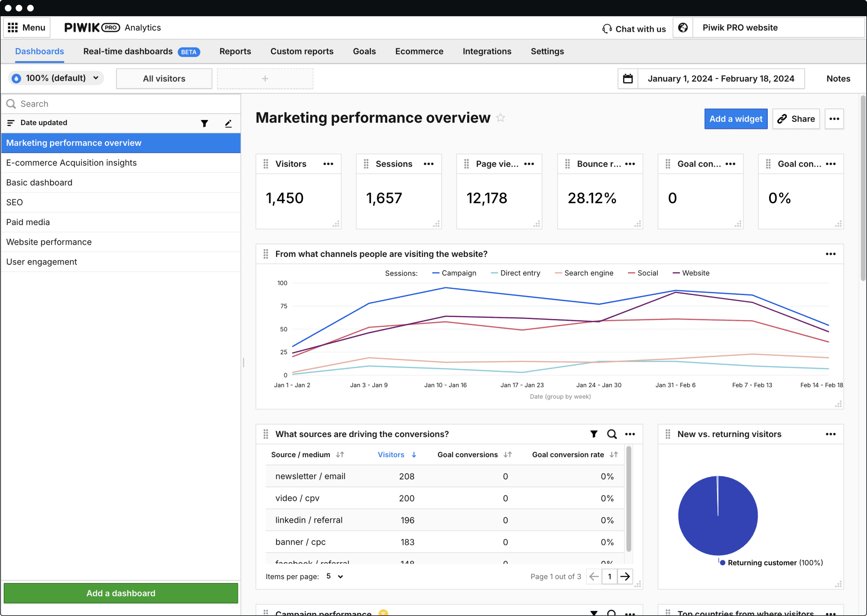Click the pencil edit icon in the dashboard sidebar
The width and height of the screenshot is (867, 616).
point(228,123)
